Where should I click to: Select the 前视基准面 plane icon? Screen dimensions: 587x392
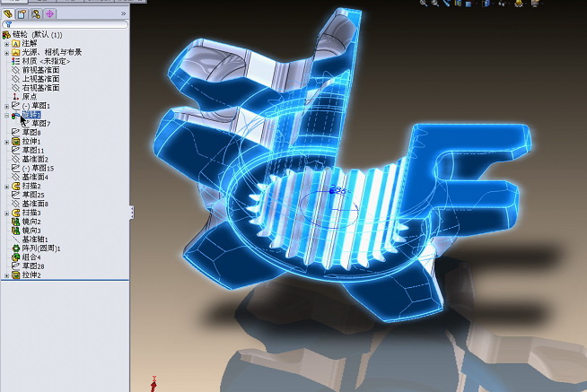pos(15,70)
